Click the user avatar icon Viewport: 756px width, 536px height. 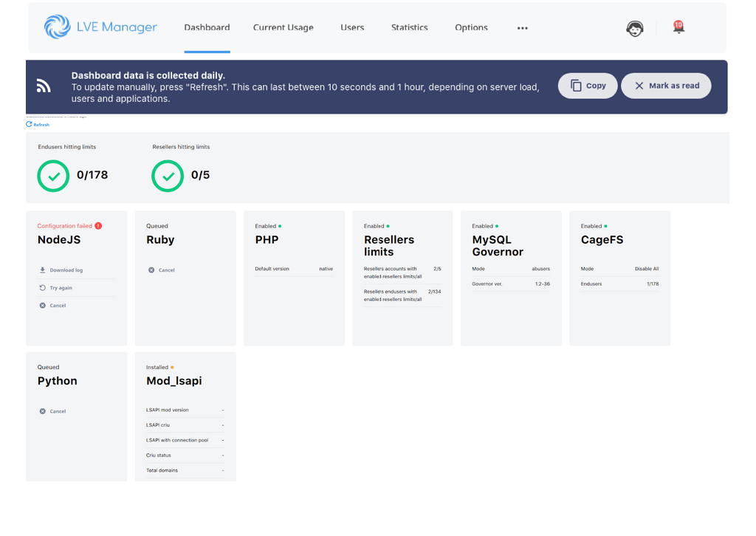click(634, 28)
